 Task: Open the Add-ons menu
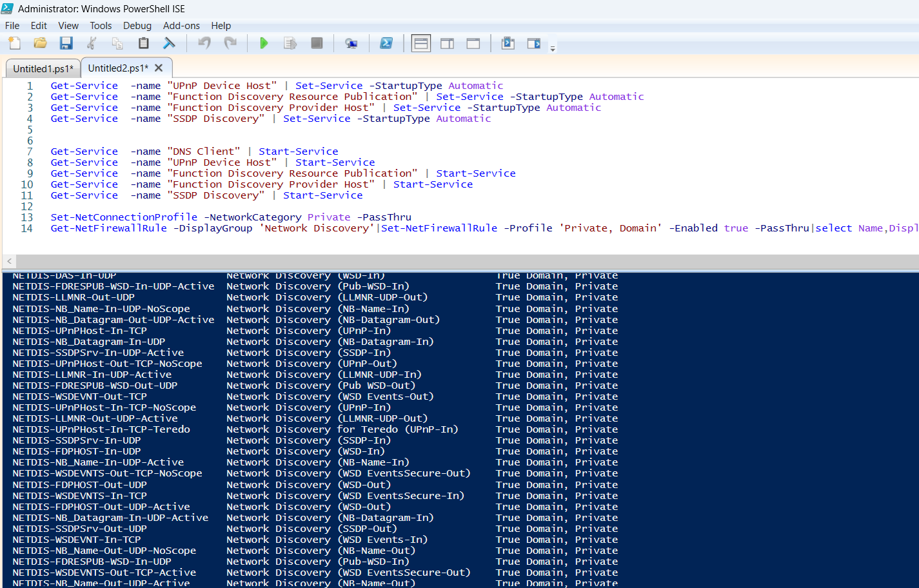pos(181,26)
